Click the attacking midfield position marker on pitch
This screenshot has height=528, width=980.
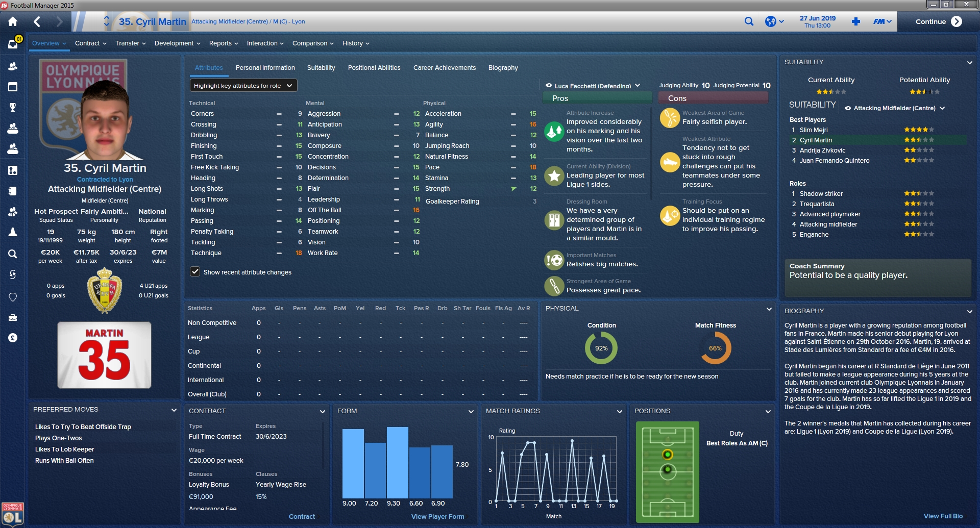pyautogui.click(x=668, y=455)
